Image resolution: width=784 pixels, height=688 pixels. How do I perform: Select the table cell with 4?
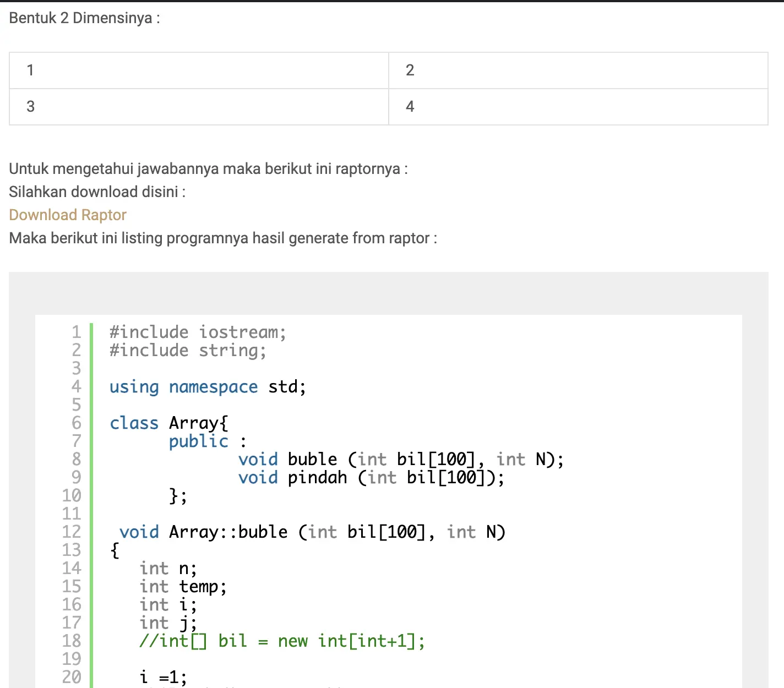pos(578,107)
